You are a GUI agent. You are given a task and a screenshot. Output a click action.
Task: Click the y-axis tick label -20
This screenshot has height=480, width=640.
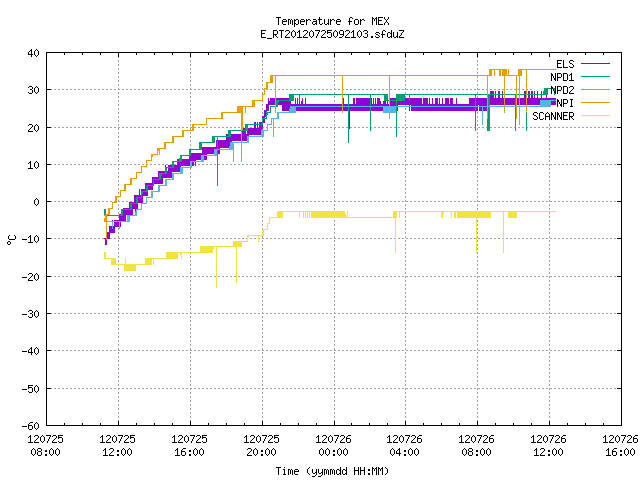pos(31,277)
